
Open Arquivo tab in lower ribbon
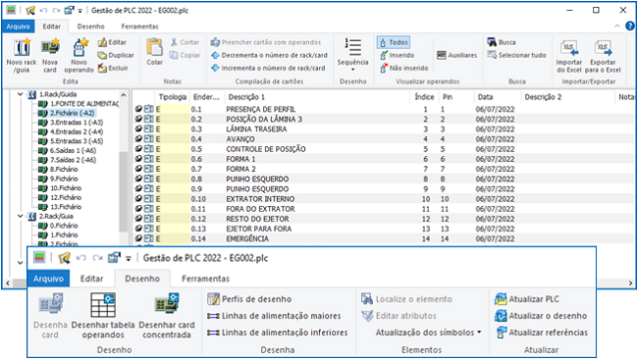[48, 279]
